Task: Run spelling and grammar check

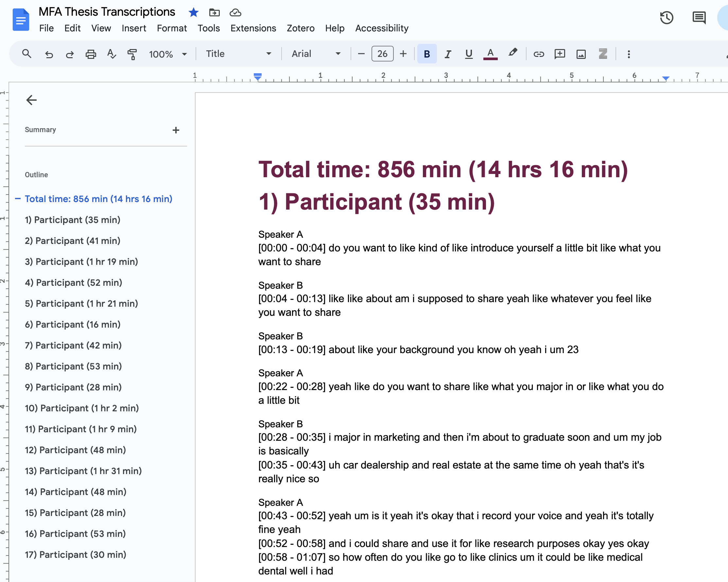Action: (x=112, y=54)
